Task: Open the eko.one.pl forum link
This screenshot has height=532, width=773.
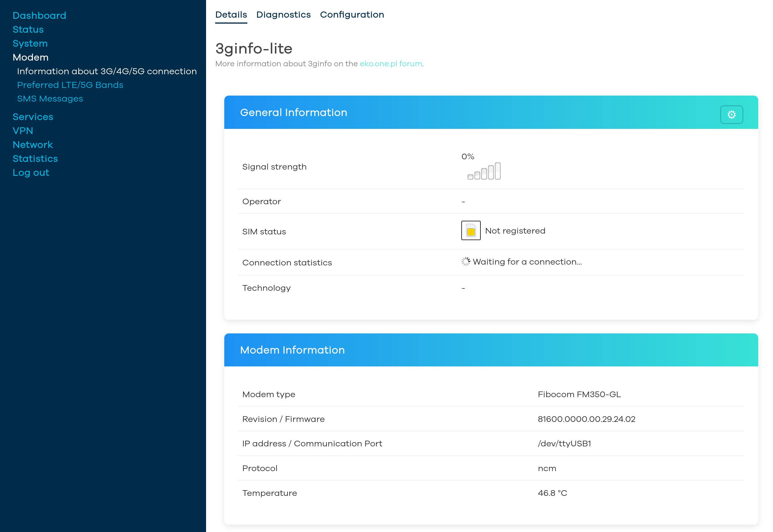Action: coord(390,64)
